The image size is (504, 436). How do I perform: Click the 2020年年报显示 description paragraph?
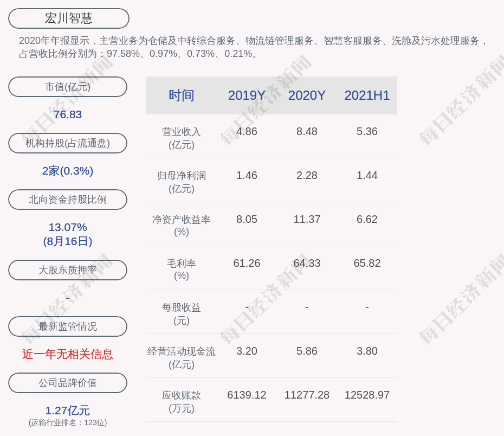(x=253, y=47)
